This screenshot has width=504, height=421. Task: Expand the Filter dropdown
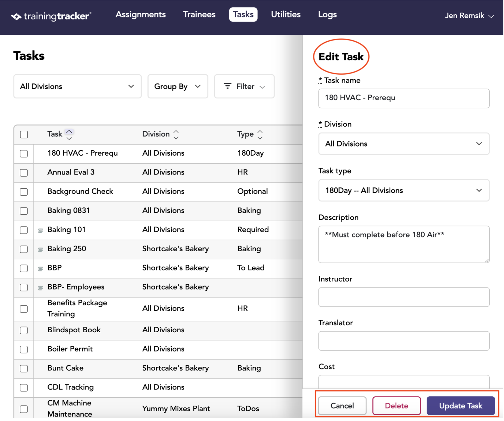pyautogui.click(x=244, y=86)
